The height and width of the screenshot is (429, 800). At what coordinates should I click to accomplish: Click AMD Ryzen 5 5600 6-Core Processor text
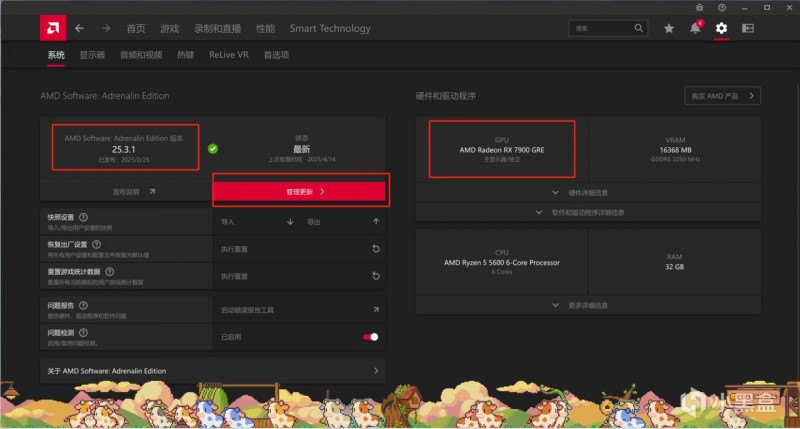502,263
